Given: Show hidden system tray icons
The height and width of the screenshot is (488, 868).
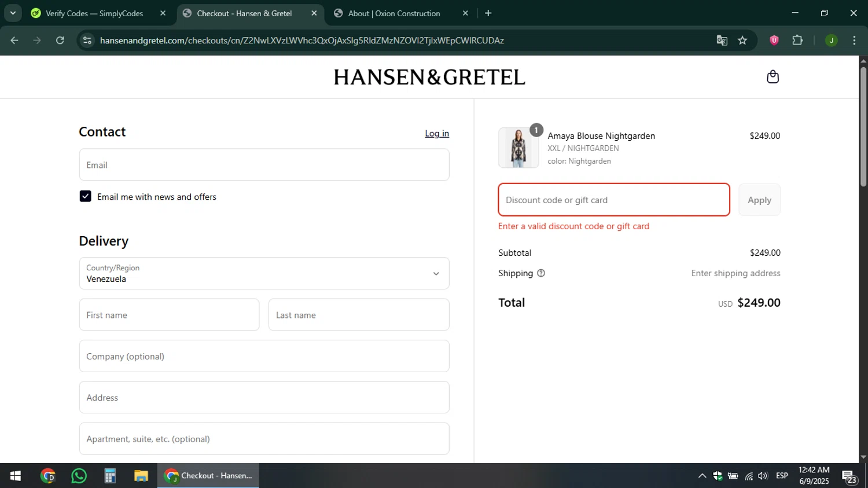Looking at the screenshot, I should (702, 476).
